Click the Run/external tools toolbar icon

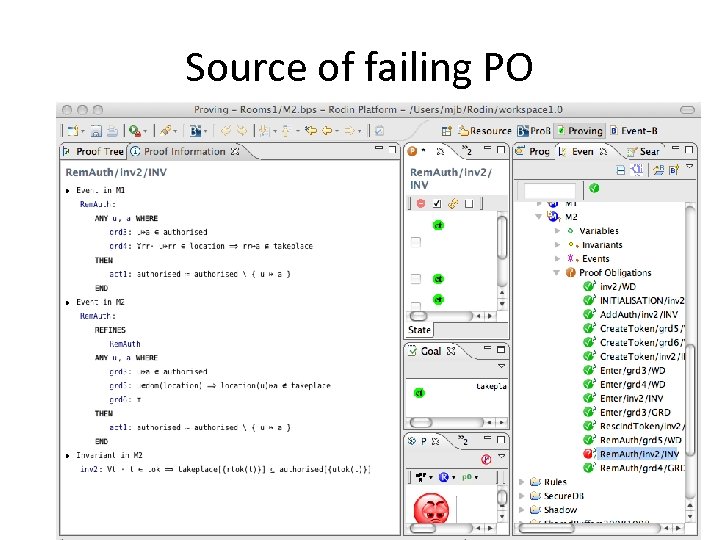135,131
